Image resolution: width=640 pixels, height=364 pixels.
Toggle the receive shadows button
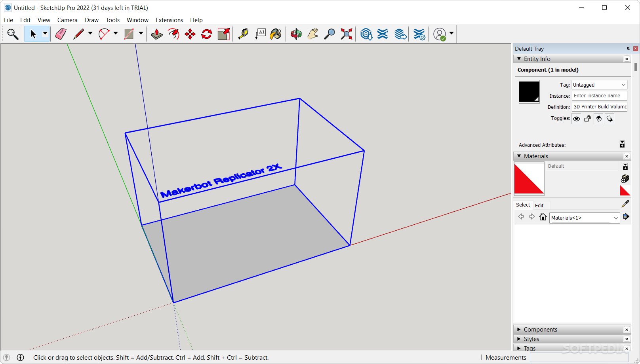(599, 119)
